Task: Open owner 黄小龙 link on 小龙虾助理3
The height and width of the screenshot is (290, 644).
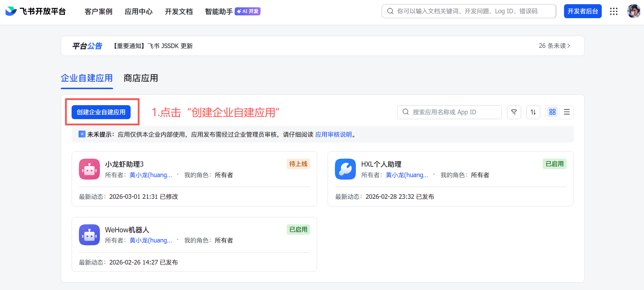Action: pos(151,175)
